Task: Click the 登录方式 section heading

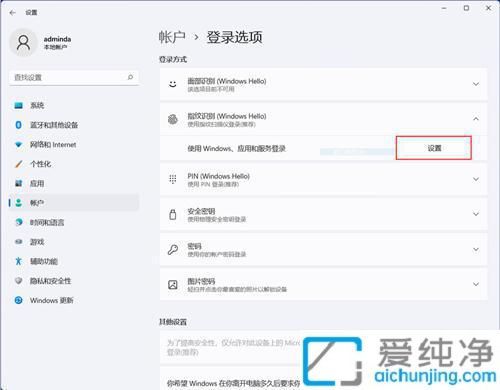Action: [x=173, y=59]
